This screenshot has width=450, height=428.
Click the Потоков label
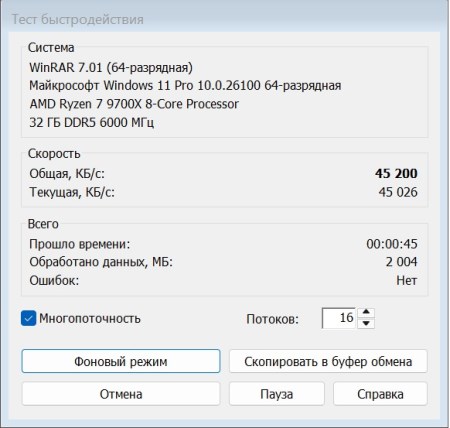pos(273,319)
